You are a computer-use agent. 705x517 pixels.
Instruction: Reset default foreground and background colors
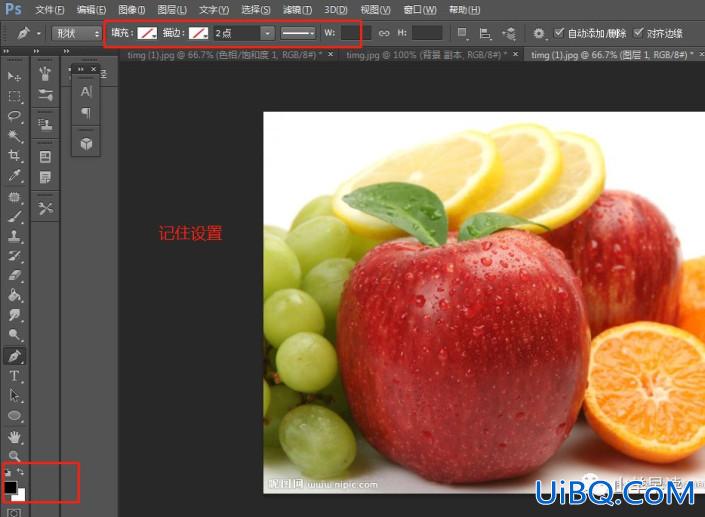pyautogui.click(x=8, y=472)
